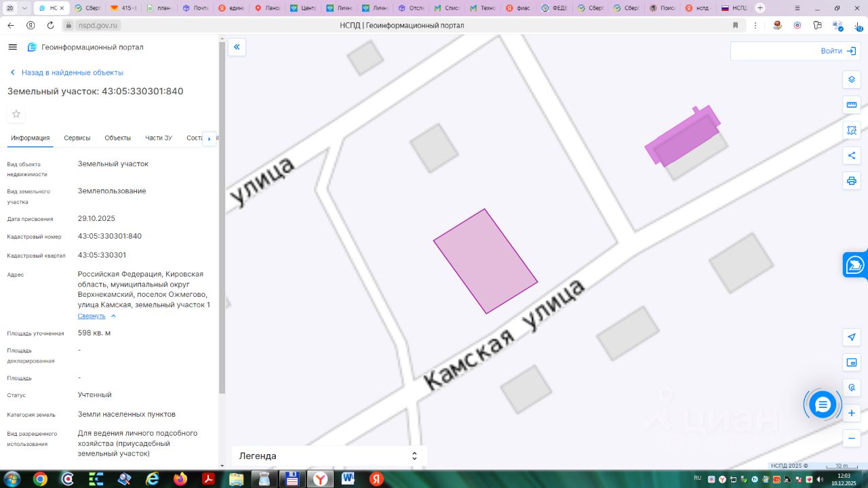Locate my position with the navigation arrow

pos(852,337)
